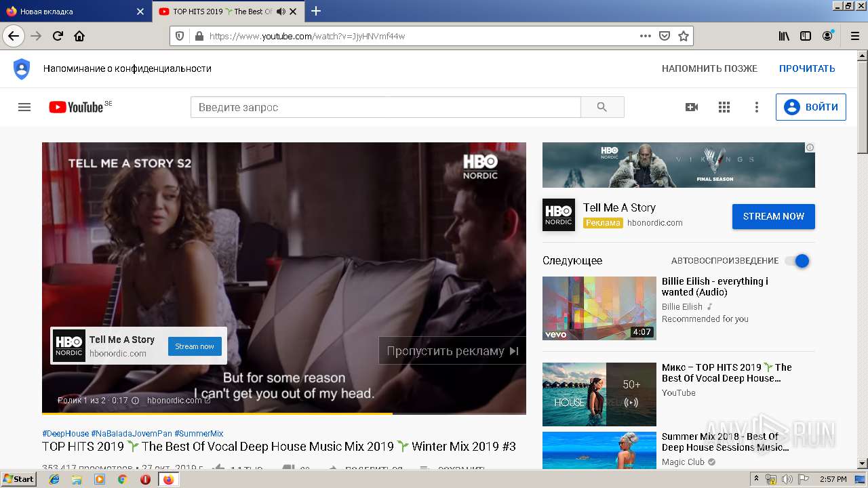The image size is (868, 488).
Task: Click the scrollbar down arrow
Action: point(862,464)
